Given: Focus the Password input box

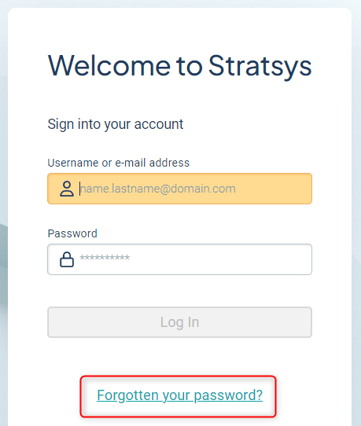Looking at the screenshot, I should coord(180,259).
